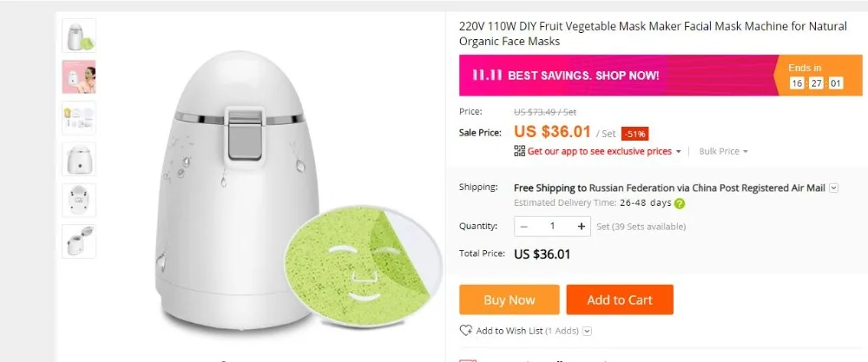Click the QR code icon beside app prices
This screenshot has height=362, width=868.
[519, 151]
